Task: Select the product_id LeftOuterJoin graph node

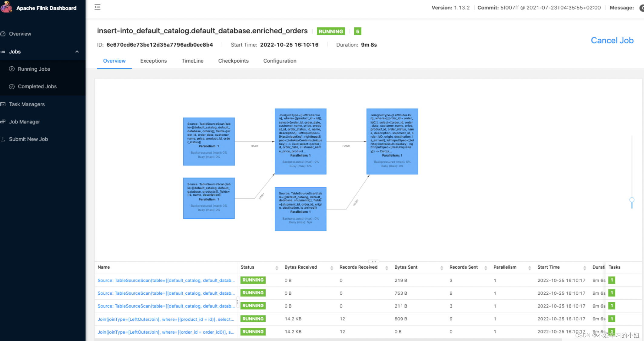Action: [x=300, y=141]
